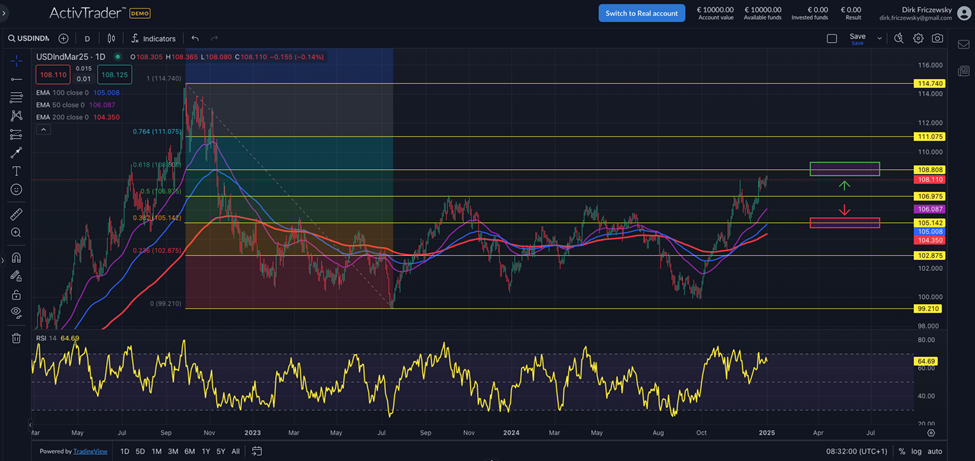Click the undo arrow

[x=195, y=38]
